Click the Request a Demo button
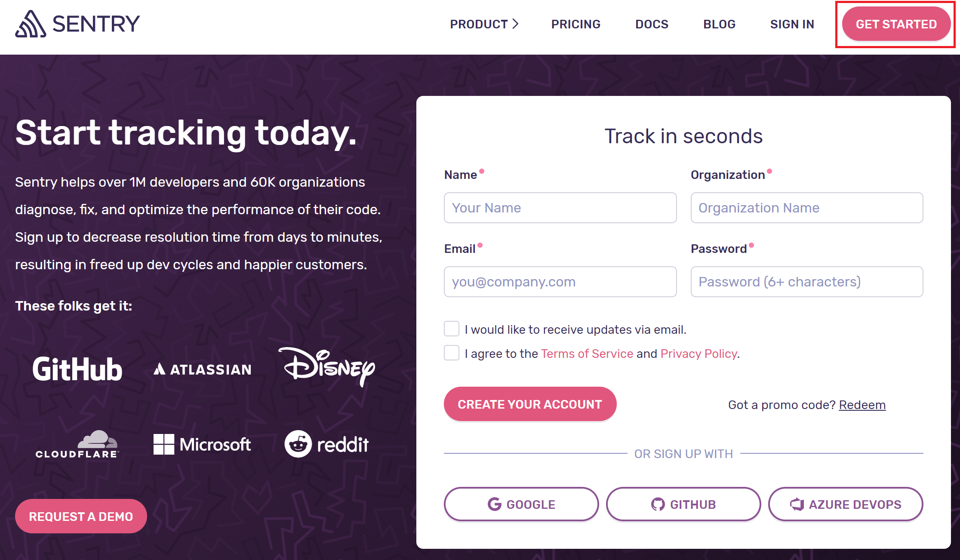Image resolution: width=960 pixels, height=560 pixels. (x=81, y=516)
